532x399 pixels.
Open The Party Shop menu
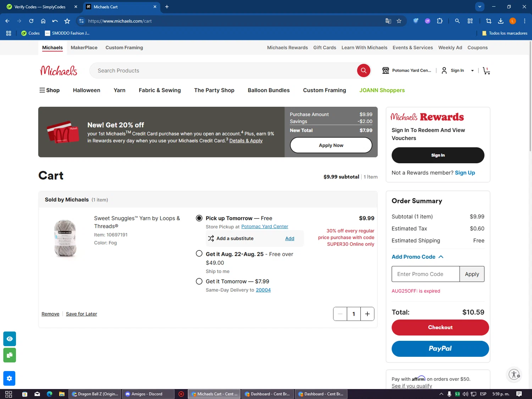214,90
